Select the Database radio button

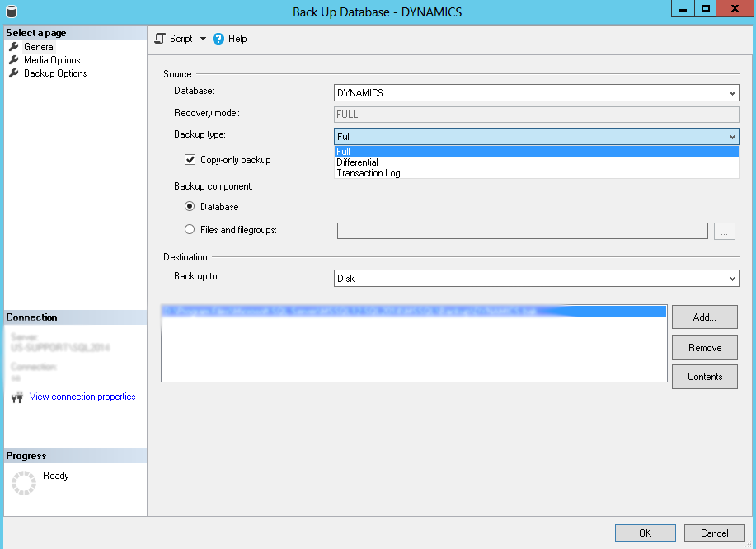click(190, 206)
